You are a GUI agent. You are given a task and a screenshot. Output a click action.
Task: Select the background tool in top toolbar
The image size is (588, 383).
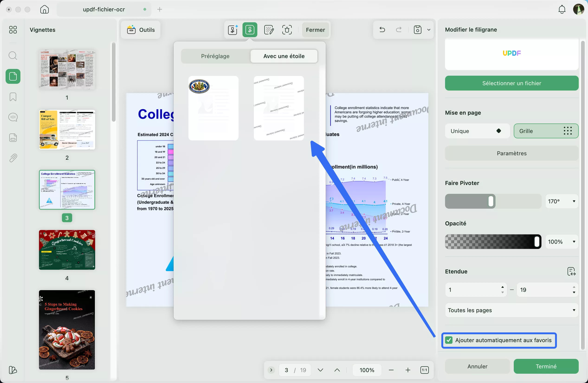point(268,30)
